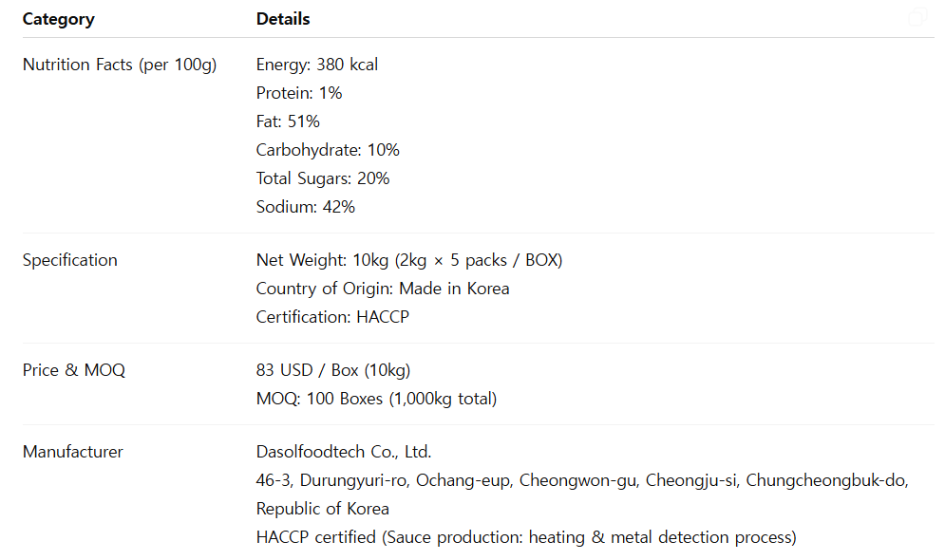945x560 pixels.
Task: Click the Protein: 1% text
Action: point(299,93)
